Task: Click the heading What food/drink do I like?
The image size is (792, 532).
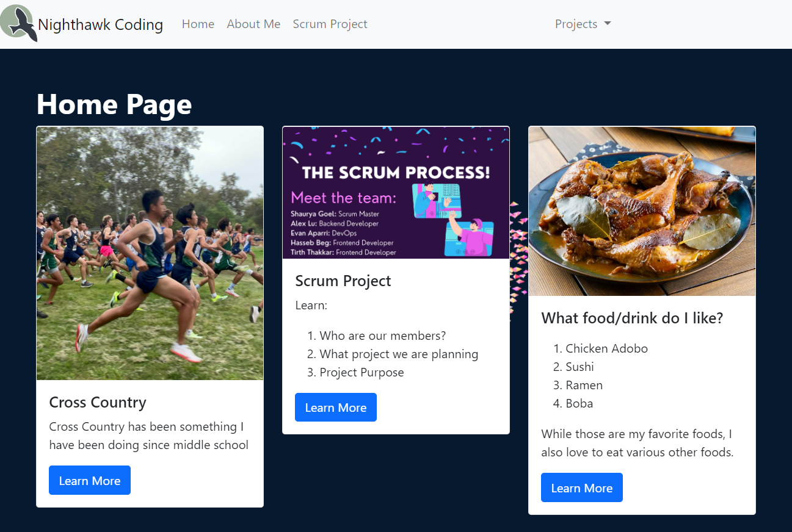Action: tap(632, 318)
